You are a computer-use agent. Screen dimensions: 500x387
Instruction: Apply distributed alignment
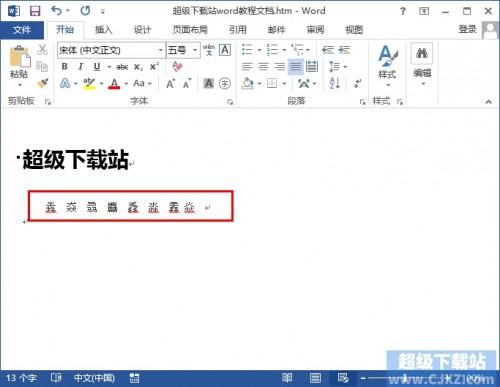tap(312, 66)
